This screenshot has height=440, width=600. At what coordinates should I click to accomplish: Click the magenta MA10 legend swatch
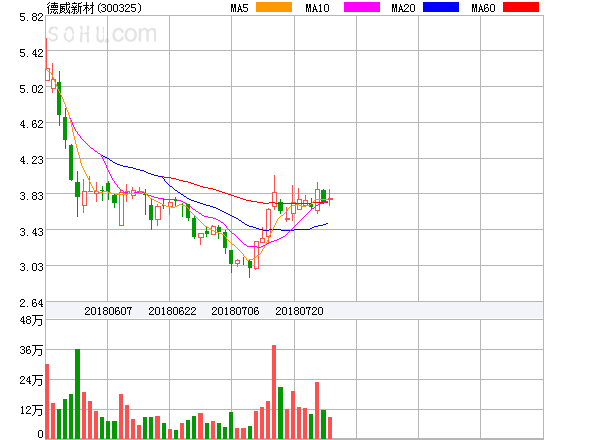click(362, 7)
